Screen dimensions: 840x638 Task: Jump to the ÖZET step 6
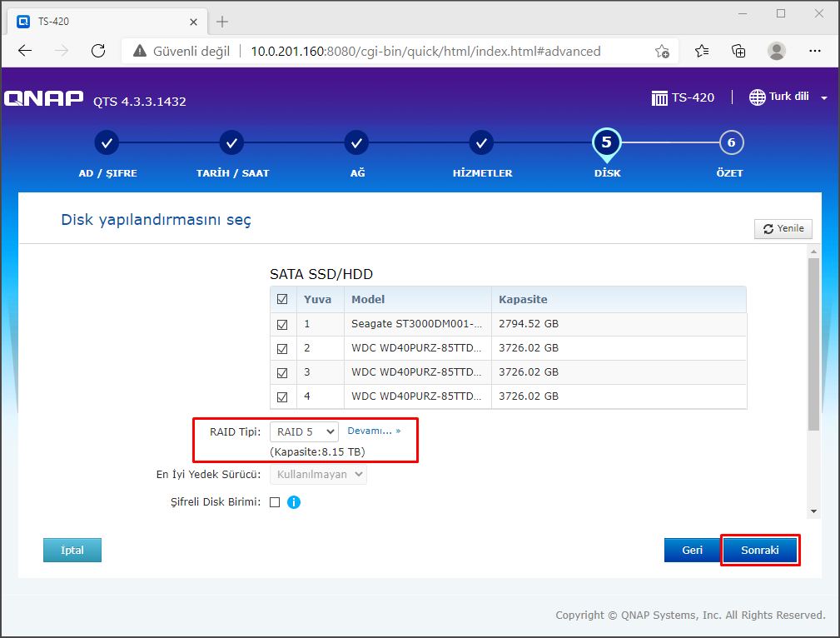click(730, 143)
